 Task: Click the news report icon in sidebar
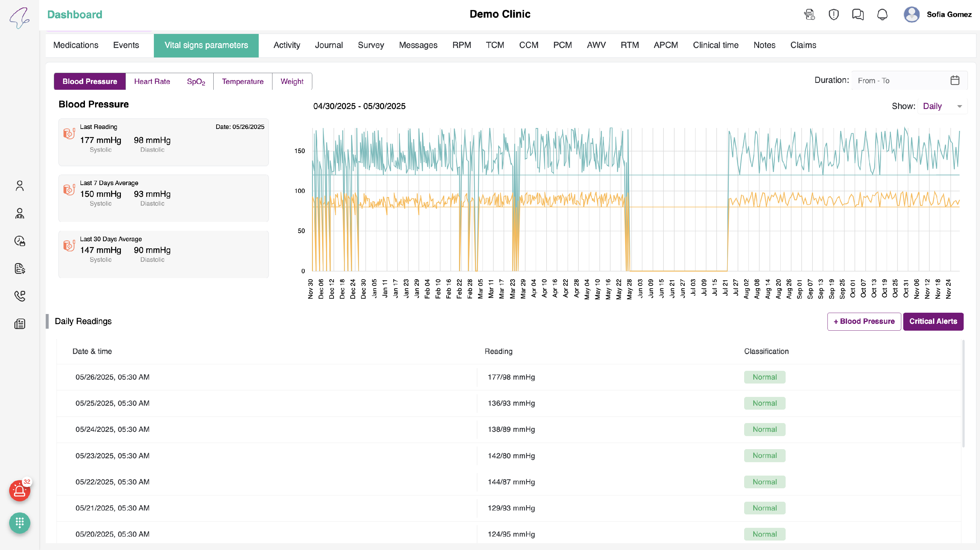click(19, 324)
